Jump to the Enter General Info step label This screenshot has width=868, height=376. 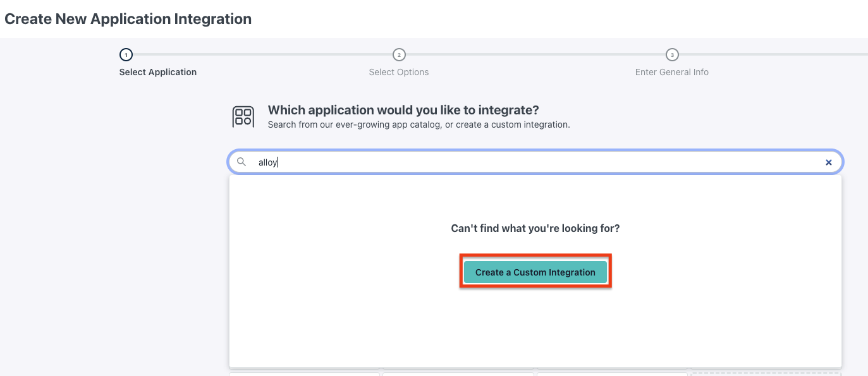click(x=672, y=72)
